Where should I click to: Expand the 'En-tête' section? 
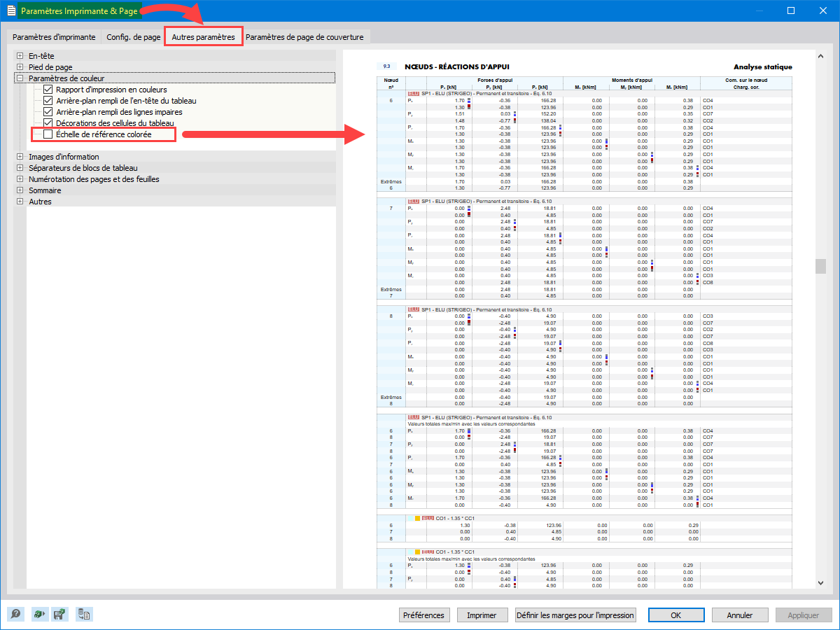20,56
